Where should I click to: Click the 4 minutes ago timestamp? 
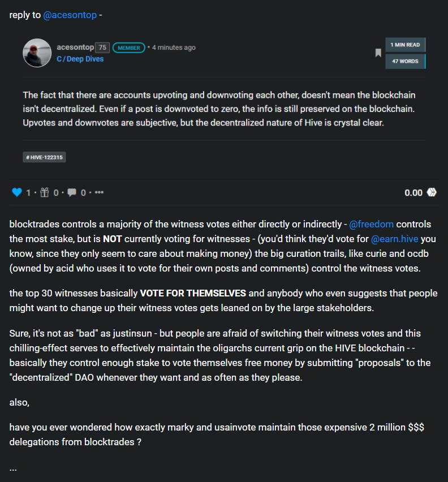pos(174,48)
